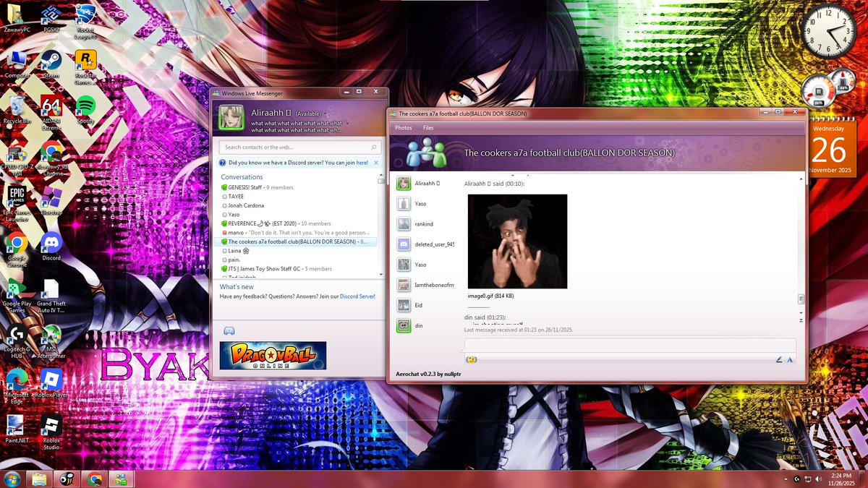Open the Discord Server feedback link
The height and width of the screenshot is (488, 868).
357,296
